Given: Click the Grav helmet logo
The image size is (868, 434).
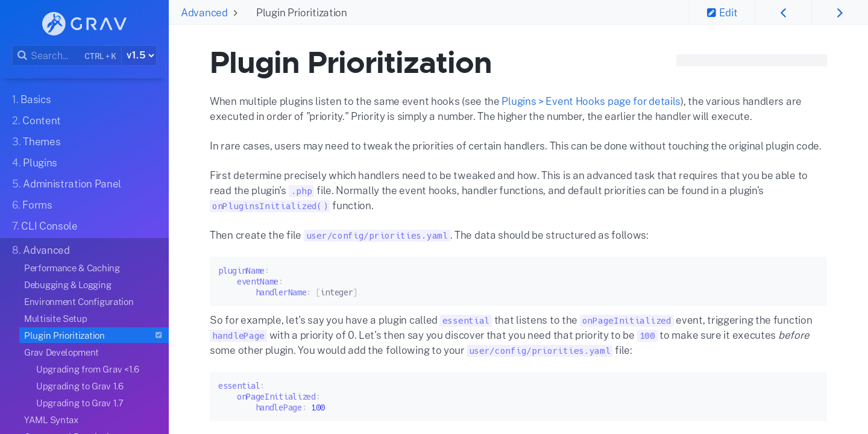Looking at the screenshot, I should click(53, 23).
